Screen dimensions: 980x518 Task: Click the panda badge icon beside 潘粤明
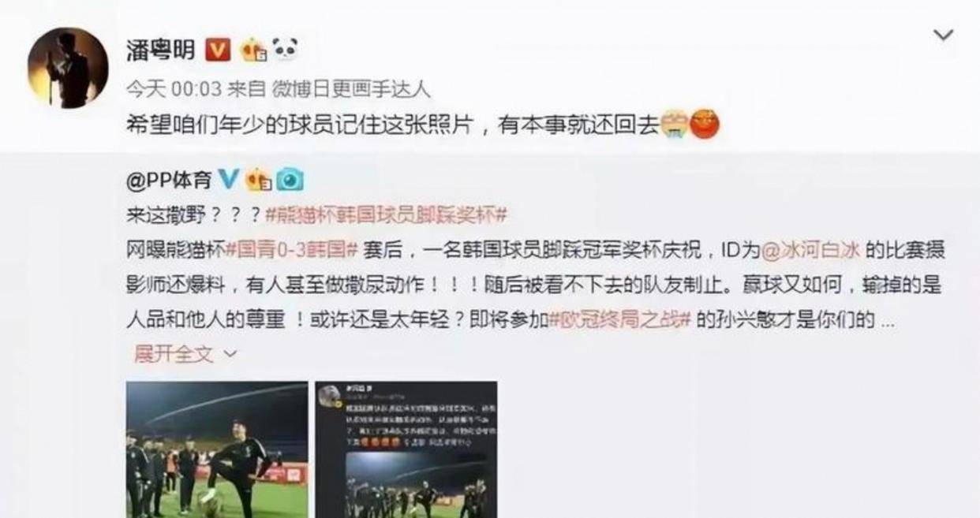point(285,50)
